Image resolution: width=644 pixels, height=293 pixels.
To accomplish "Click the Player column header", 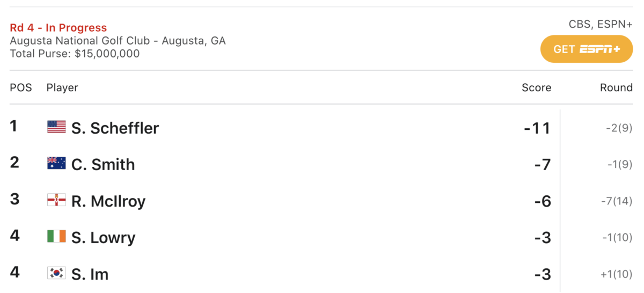I will (x=62, y=87).
